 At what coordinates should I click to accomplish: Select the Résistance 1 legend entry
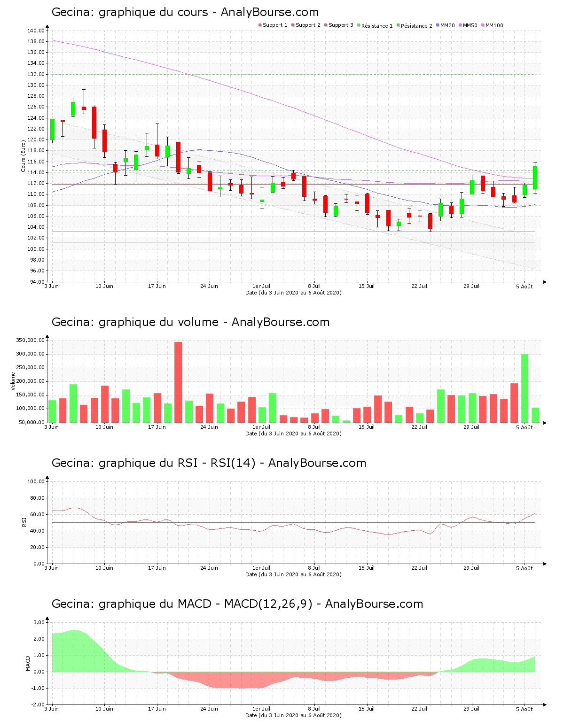tap(375, 26)
